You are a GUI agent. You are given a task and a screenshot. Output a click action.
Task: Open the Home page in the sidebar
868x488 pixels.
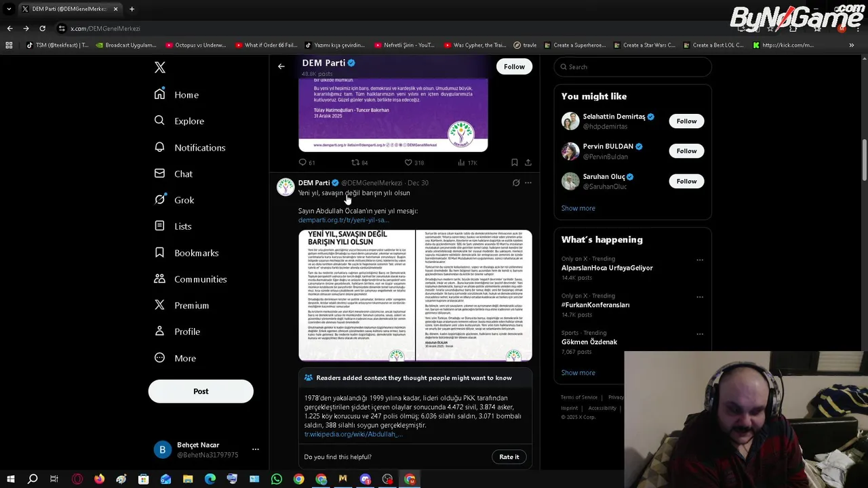176,95
